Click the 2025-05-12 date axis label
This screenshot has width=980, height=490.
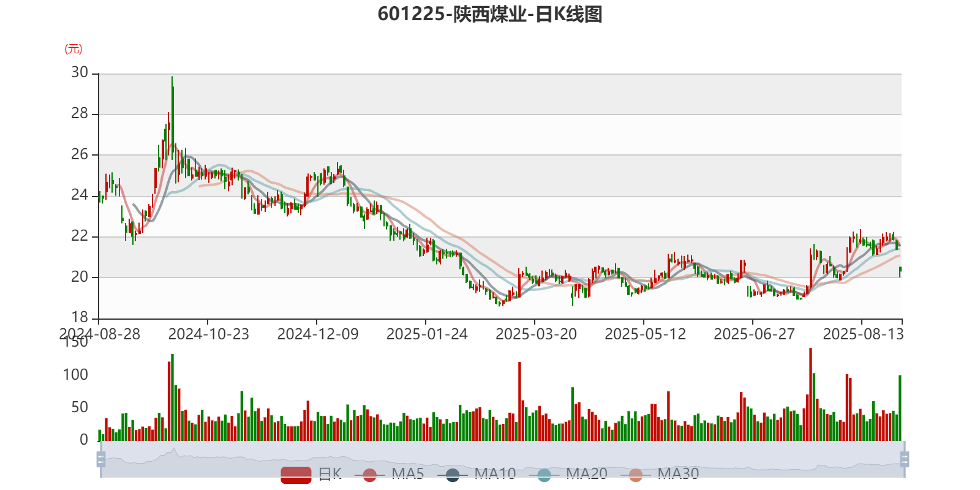point(645,334)
